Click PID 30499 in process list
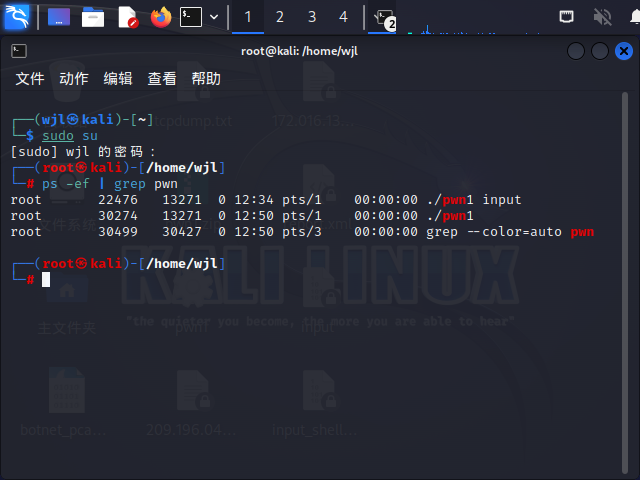The width and height of the screenshot is (640, 480). 118,231
